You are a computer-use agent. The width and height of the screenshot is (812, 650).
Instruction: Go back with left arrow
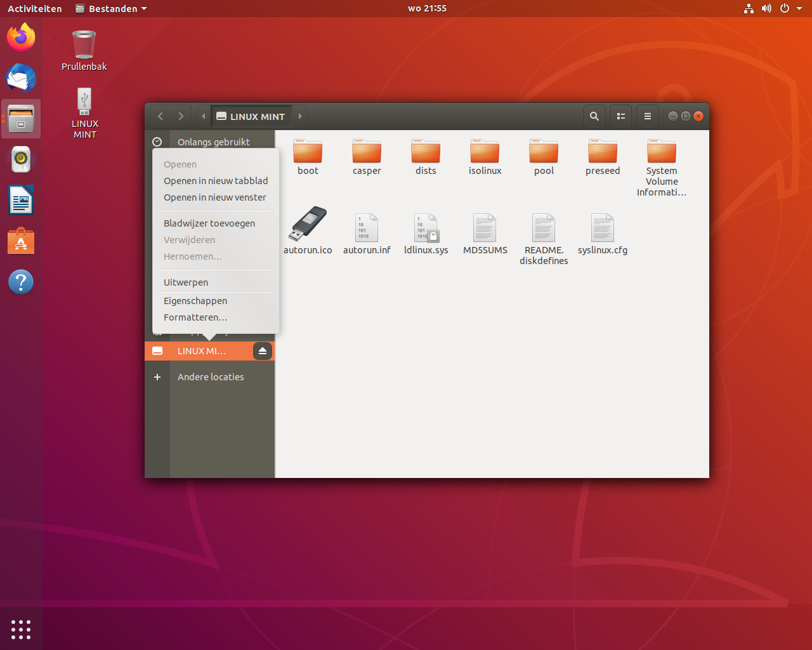point(160,116)
